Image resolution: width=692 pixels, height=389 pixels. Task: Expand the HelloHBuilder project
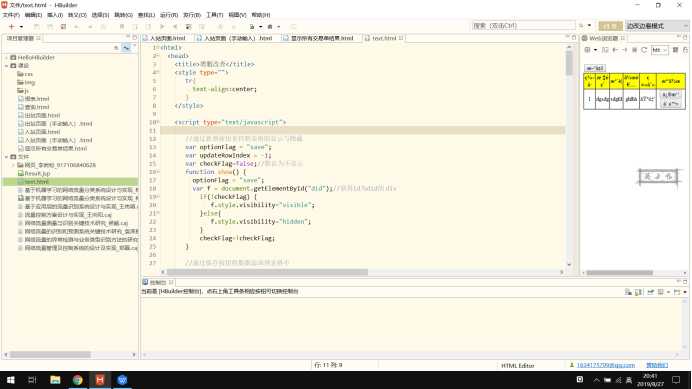tap(6, 57)
